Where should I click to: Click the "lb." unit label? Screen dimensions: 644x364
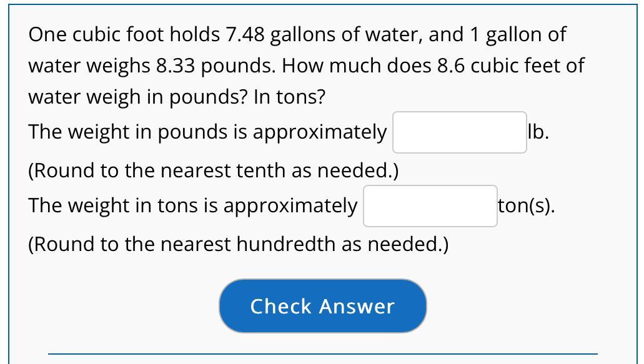538,132
